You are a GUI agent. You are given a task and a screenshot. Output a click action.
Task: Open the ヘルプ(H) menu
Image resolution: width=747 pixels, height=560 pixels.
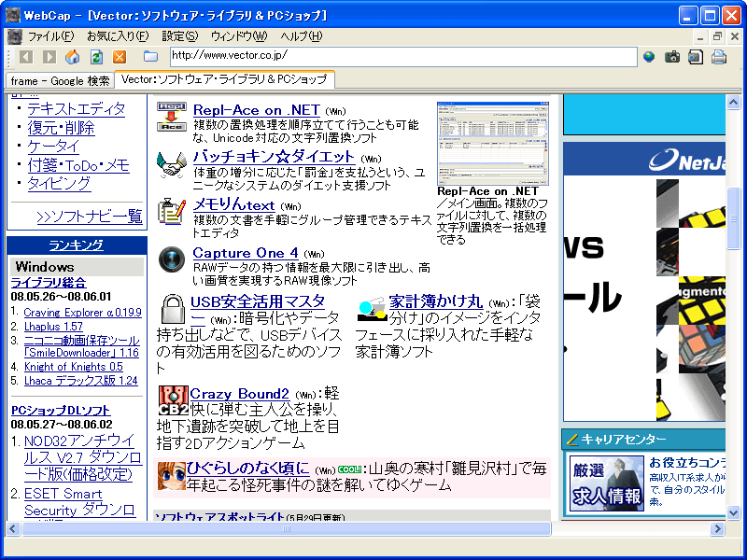tap(301, 36)
